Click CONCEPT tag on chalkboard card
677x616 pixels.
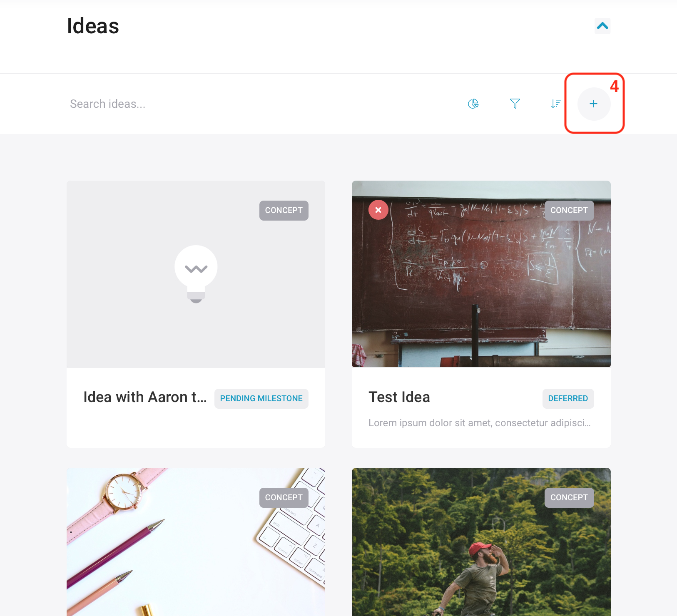pyautogui.click(x=569, y=211)
